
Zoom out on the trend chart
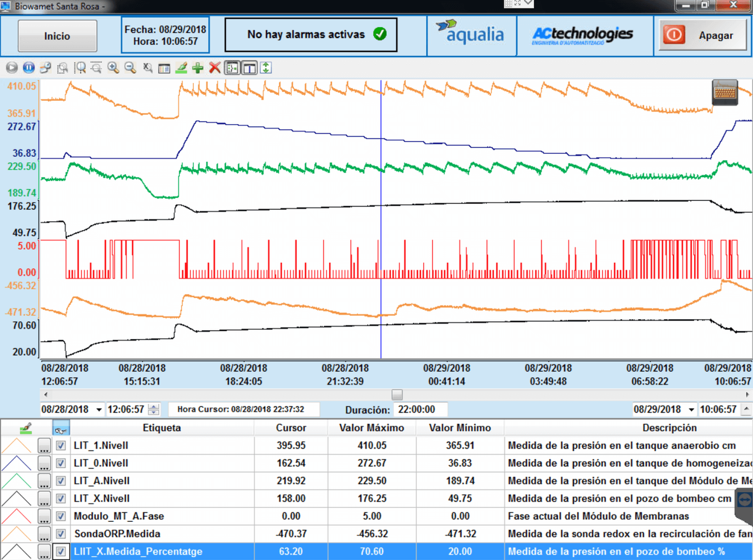click(x=130, y=68)
